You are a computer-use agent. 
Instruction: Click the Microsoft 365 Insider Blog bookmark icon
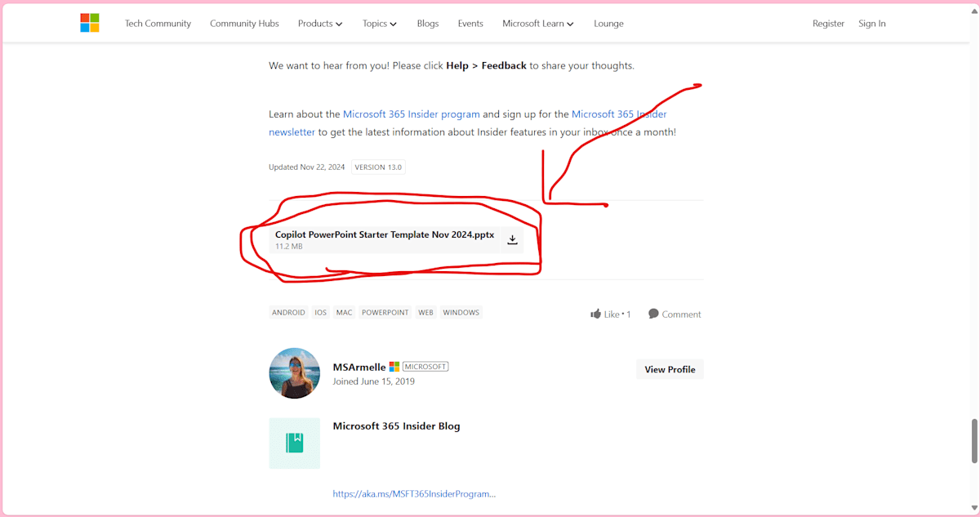(294, 443)
